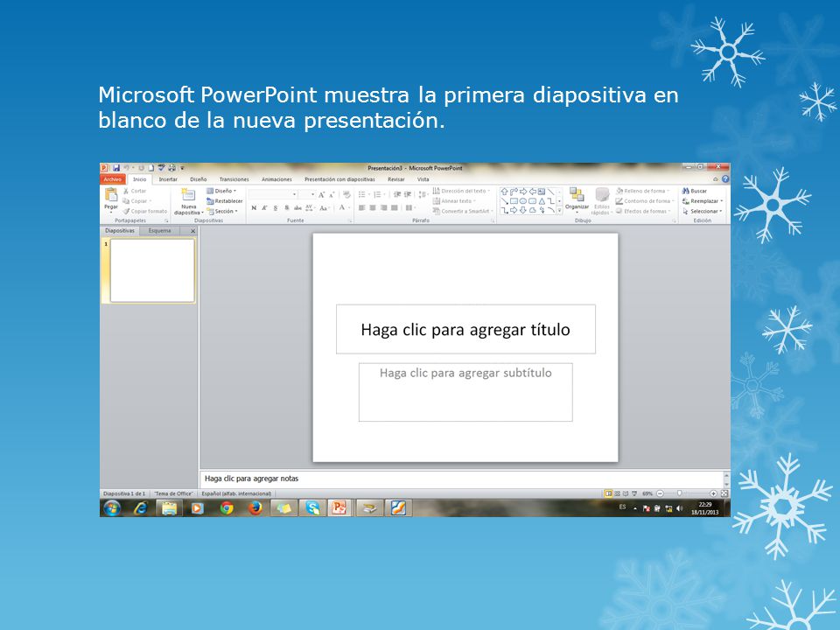The image size is (840, 630).
Task: Click the Save icon in quick access toolbar
Action: point(115,168)
